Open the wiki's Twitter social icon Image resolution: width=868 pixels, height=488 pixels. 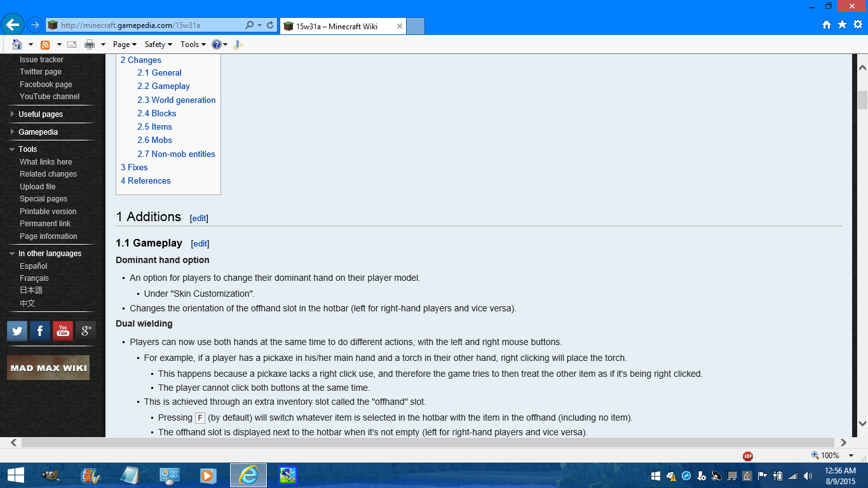click(17, 331)
